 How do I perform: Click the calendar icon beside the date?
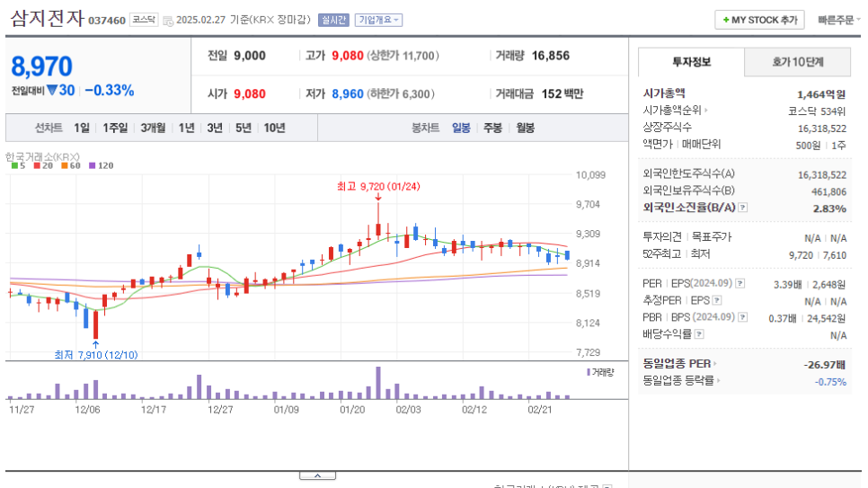coord(168,21)
